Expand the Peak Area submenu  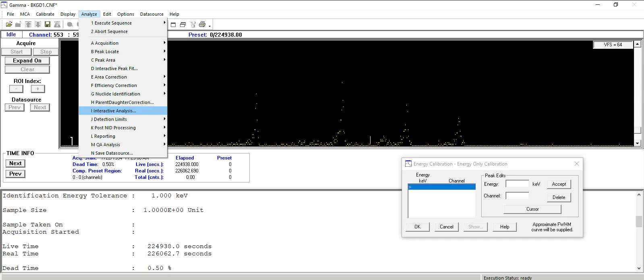click(x=123, y=60)
